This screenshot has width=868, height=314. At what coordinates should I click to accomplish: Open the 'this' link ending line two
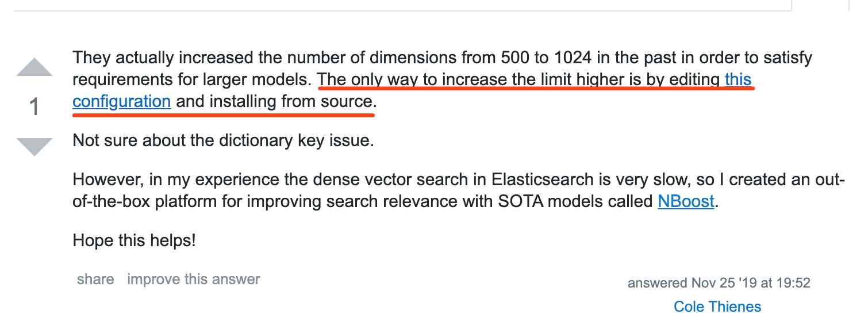click(738, 79)
